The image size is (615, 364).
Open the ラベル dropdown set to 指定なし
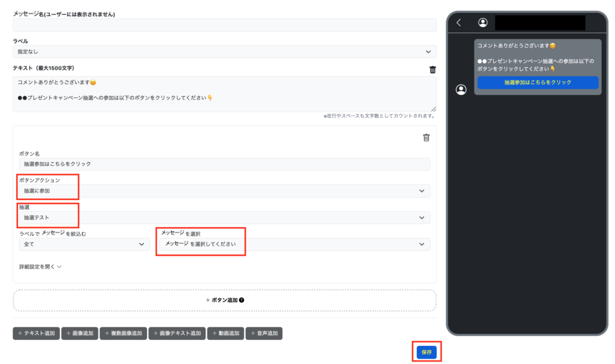pos(224,52)
